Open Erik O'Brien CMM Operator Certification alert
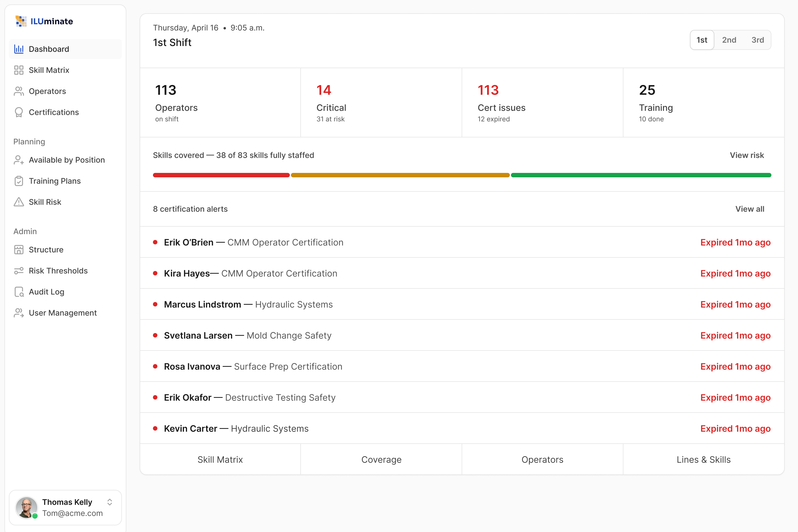This screenshot has height=532, width=798. coord(462,242)
